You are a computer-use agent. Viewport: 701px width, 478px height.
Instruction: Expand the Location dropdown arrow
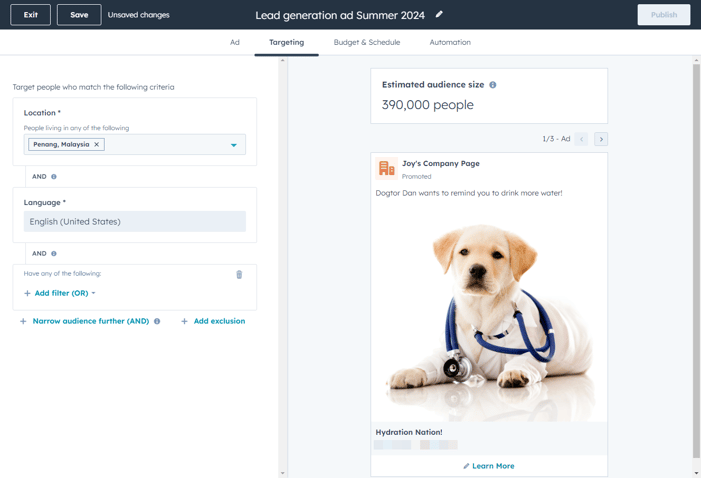(234, 145)
